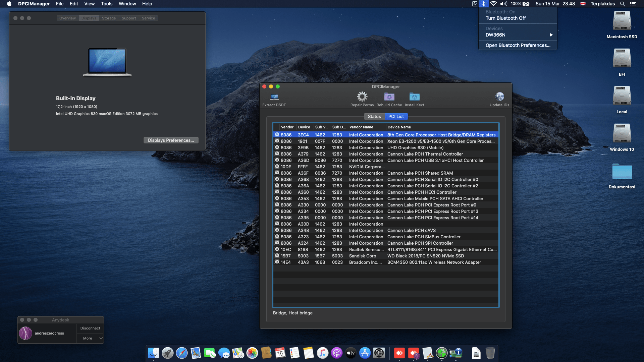Click the Wi-Fi status icon
Viewport: 644px width, 362px height.
tap(493, 4)
